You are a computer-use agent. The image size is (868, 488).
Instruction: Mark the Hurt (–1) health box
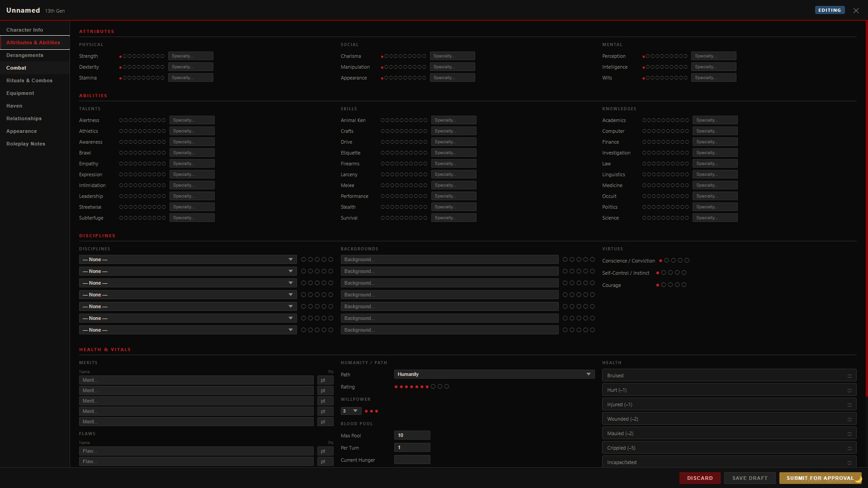pyautogui.click(x=849, y=390)
